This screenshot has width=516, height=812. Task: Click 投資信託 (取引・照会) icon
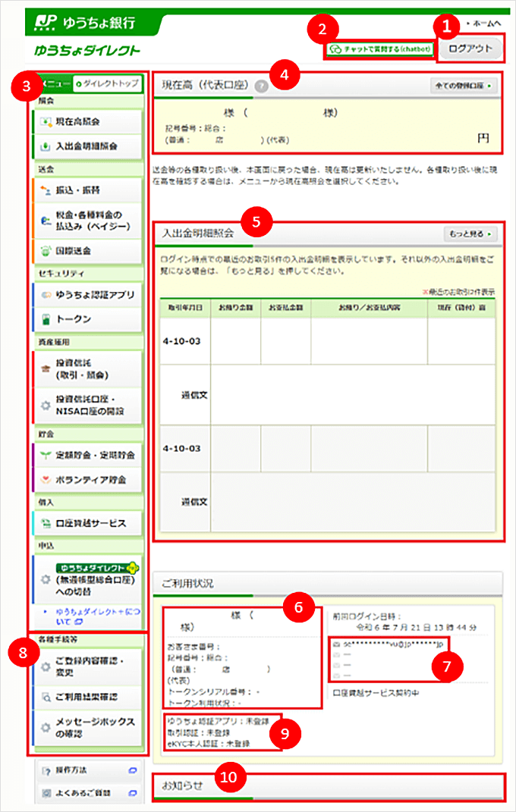[x=46, y=368]
